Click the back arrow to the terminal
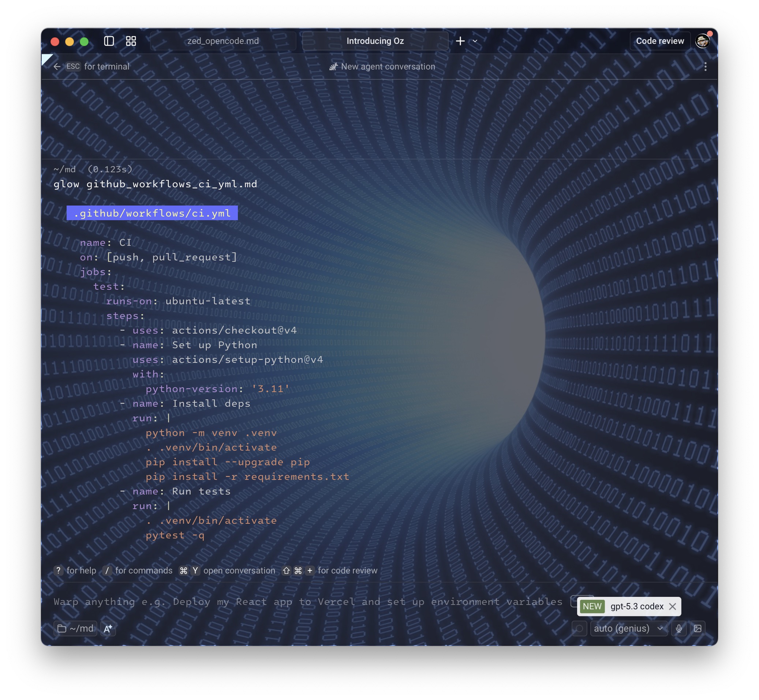This screenshot has height=700, width=759. (x=57, y=67)
